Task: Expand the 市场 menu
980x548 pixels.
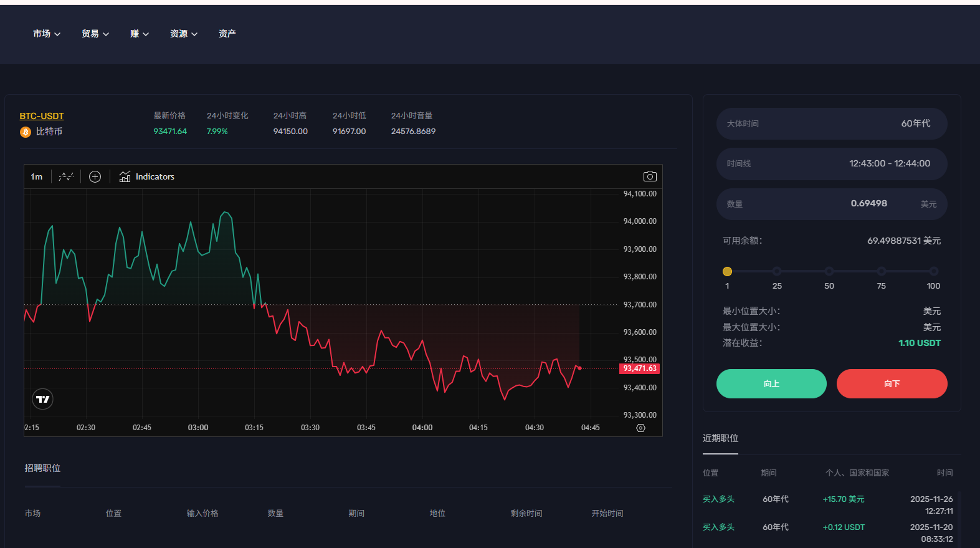Action: [47, 34]
